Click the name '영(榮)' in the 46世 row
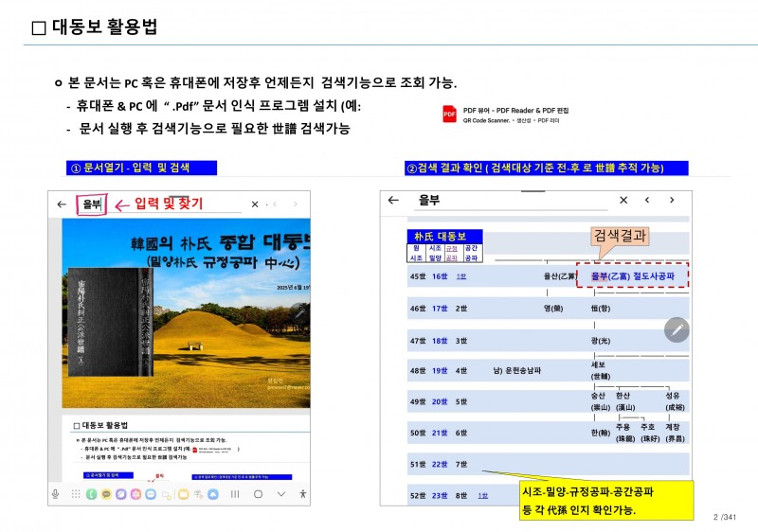The width and height of the screenshot is (758, 532). 553,308
